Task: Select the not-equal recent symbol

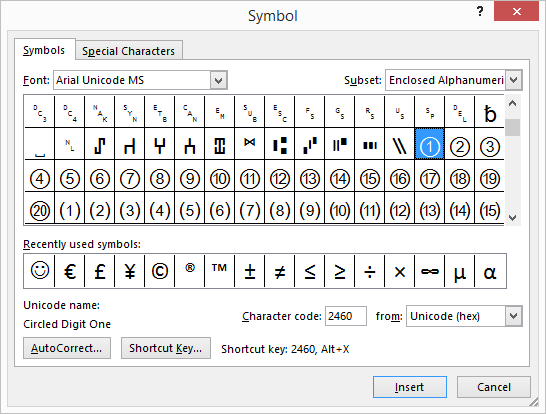Action: tap(280, 271)
